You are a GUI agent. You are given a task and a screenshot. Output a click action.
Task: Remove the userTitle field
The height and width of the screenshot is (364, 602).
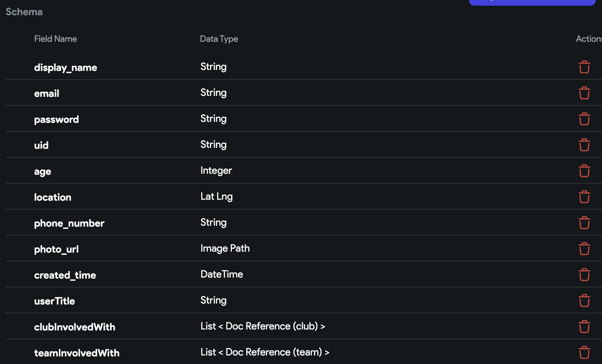(584, 301)
